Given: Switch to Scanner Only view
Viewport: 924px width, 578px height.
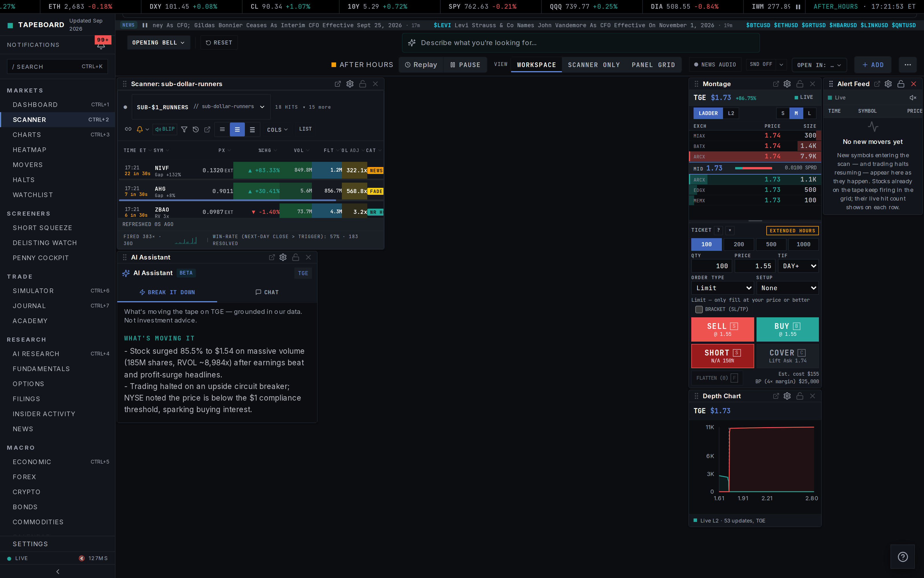Looking at the screenshot, I should [594, 65].
